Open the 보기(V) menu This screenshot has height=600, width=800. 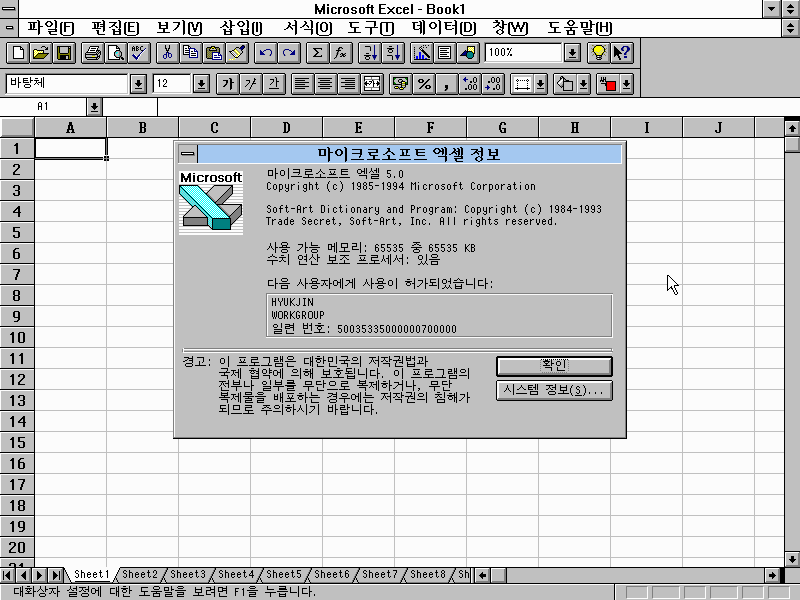coord(179,28)
